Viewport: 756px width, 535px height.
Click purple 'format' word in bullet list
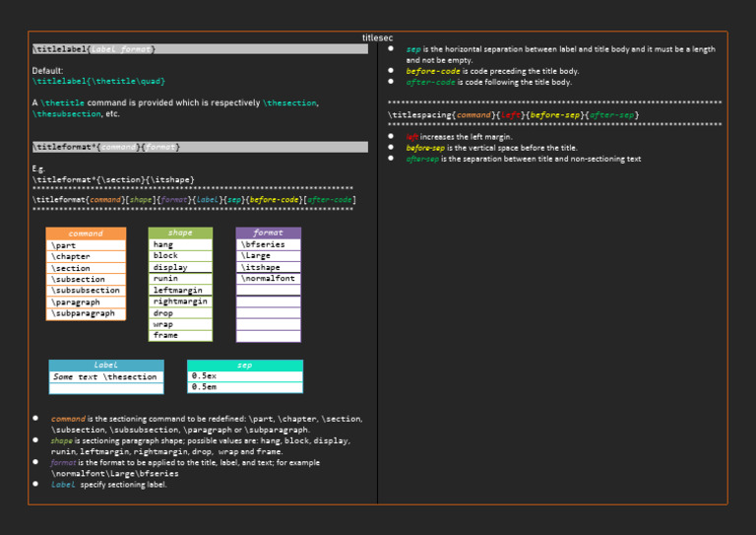tap(63, 463)
